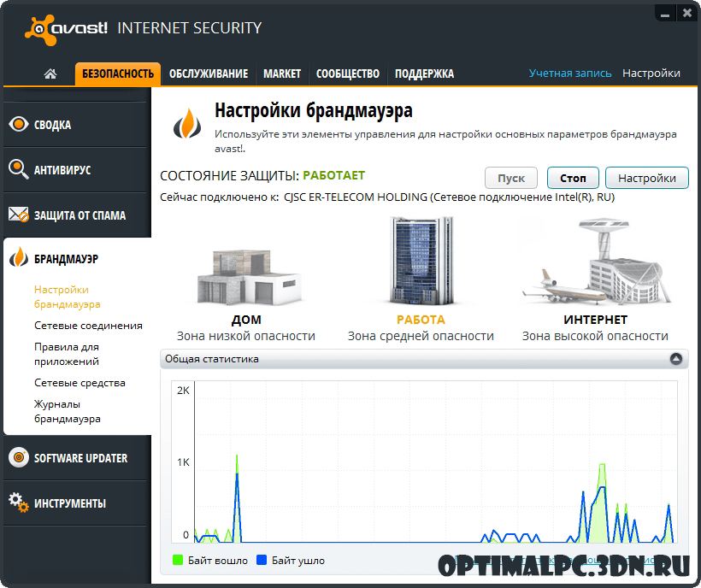Open Правила для приложений submenu item

coord(67,355)
